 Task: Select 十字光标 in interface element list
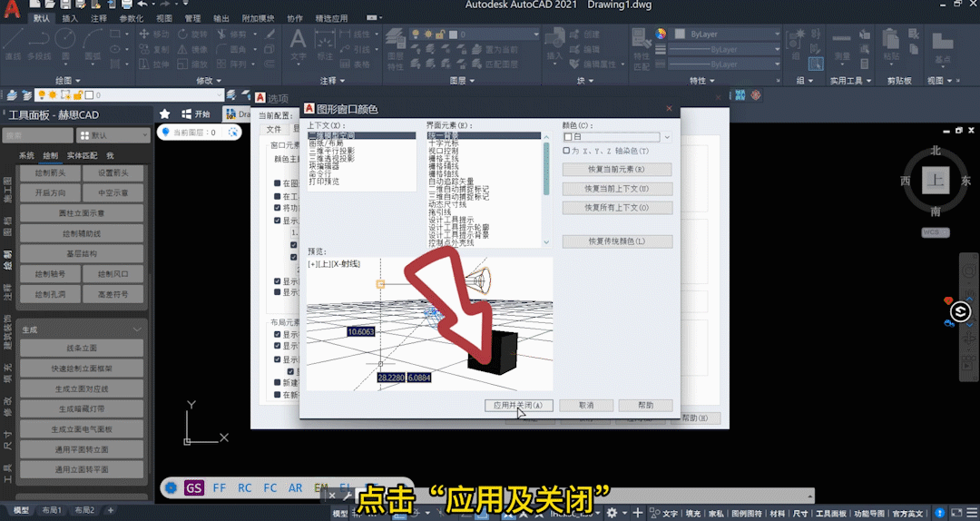tap(443, 143)
